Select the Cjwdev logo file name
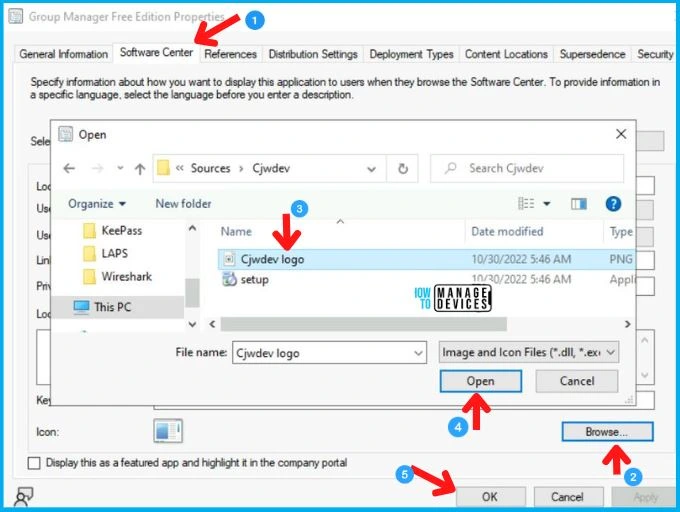Viewport: 680px width, 512px height. (272, 259)
